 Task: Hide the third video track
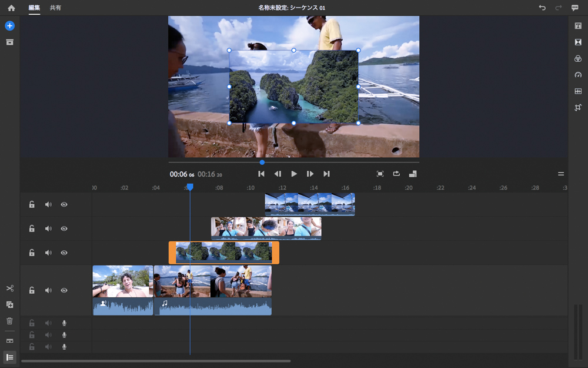[64, 253]
